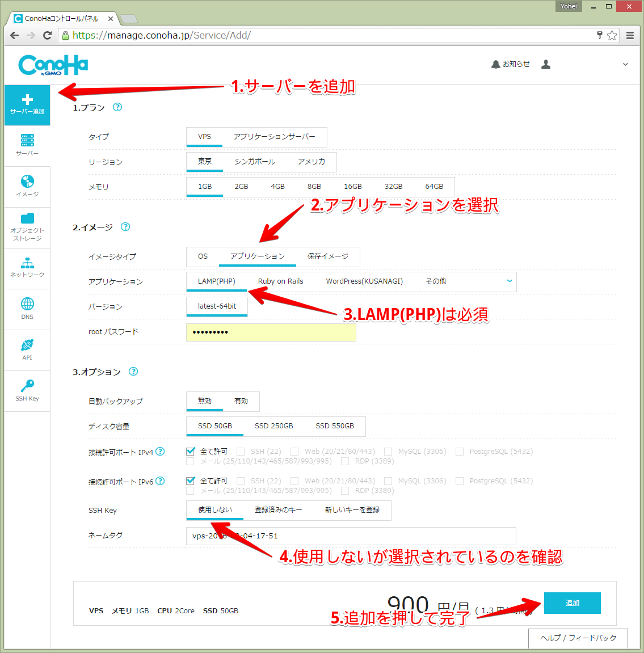Click the ネットワーク icon in sidebar
644x653 pixels.
(27, 267)
